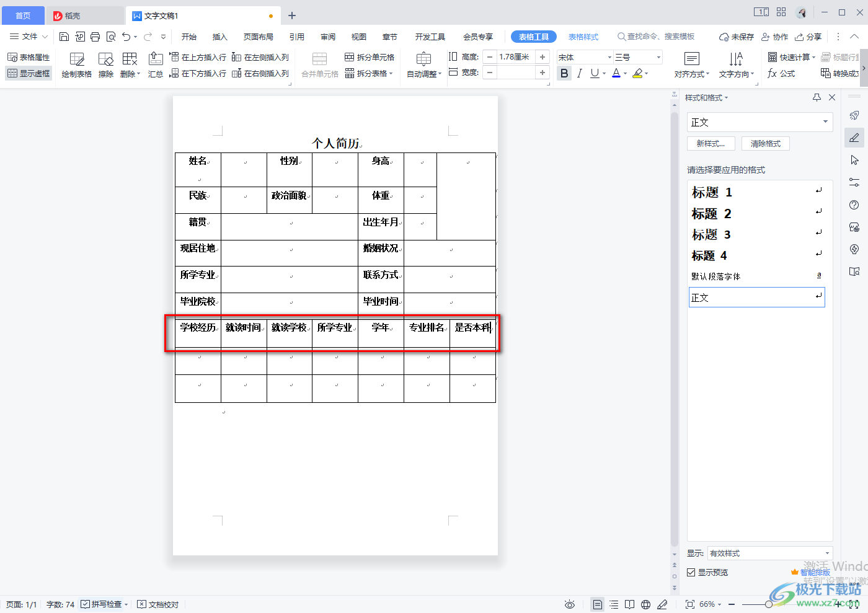Image resolution: width=868 pixels, height=613 pixels.
Task: Insert column to left (在左侧插入列)
Action: 260,57
